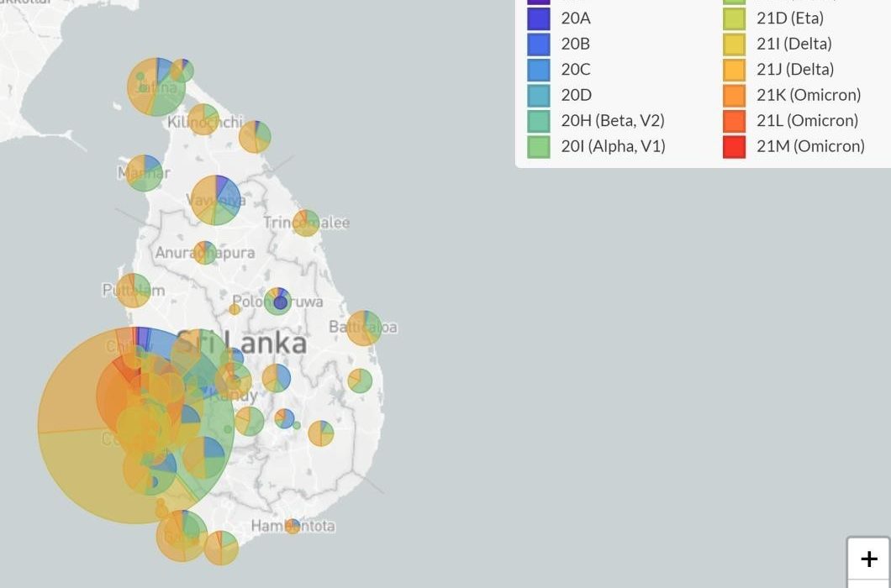Click the Puttalam pie chart marker

pos(134,291)
